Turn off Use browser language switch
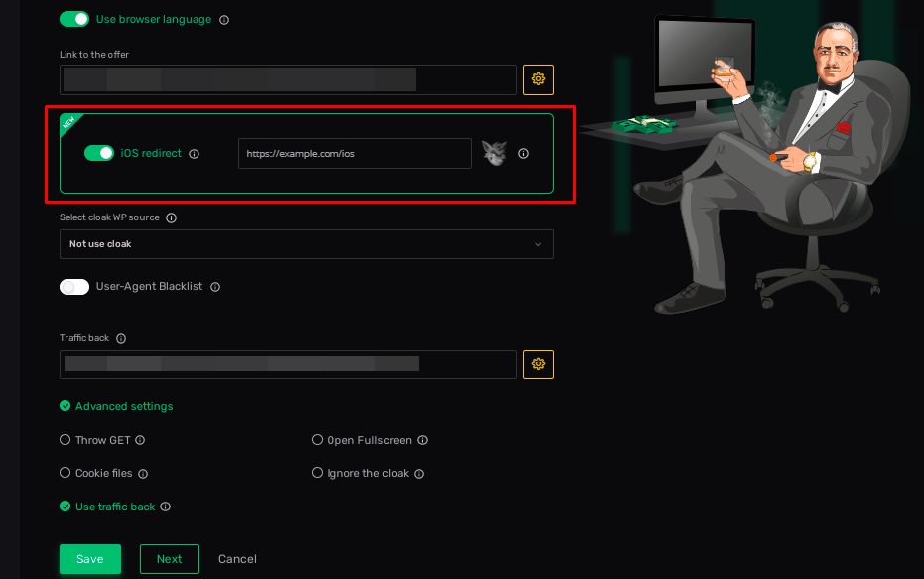 (74, 19)
